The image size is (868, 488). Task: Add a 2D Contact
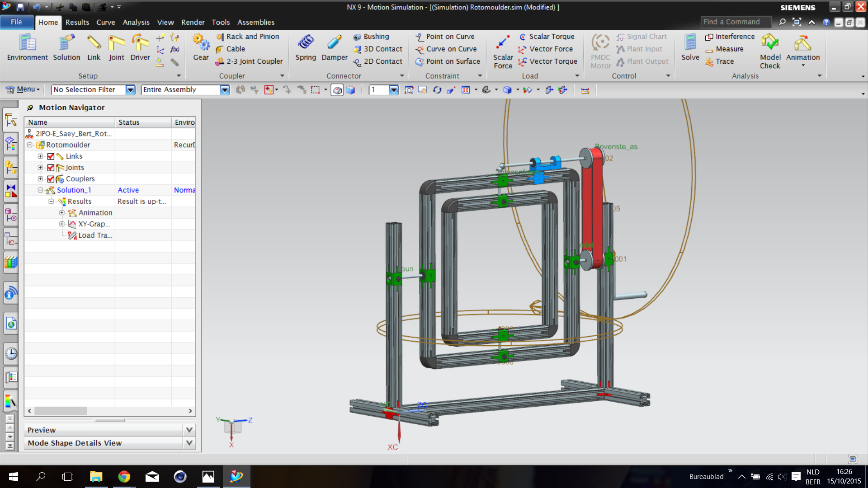pyautogui.click(x=378, y=61)
